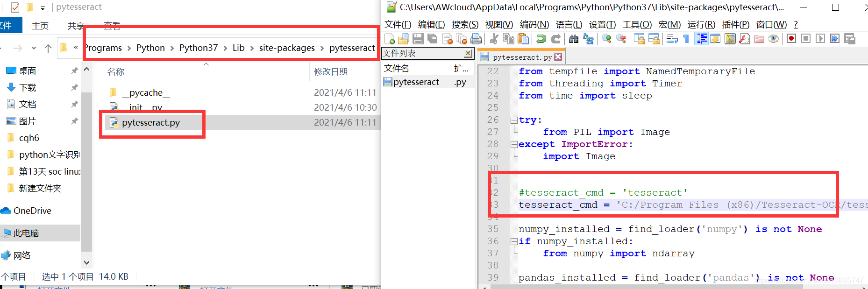The width and height of the screenshot is (868, 289).
Task: Open the Replace dialog icon
Action: (588, 39)
